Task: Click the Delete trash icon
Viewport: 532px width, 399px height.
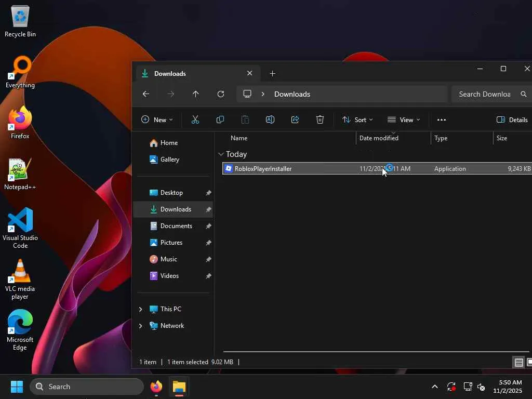Action: coord(320,119)
